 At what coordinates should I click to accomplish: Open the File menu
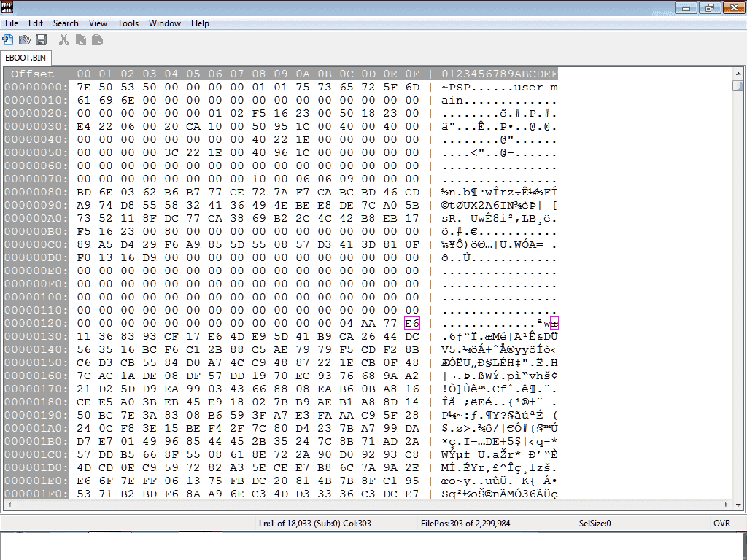click(12, 23)
